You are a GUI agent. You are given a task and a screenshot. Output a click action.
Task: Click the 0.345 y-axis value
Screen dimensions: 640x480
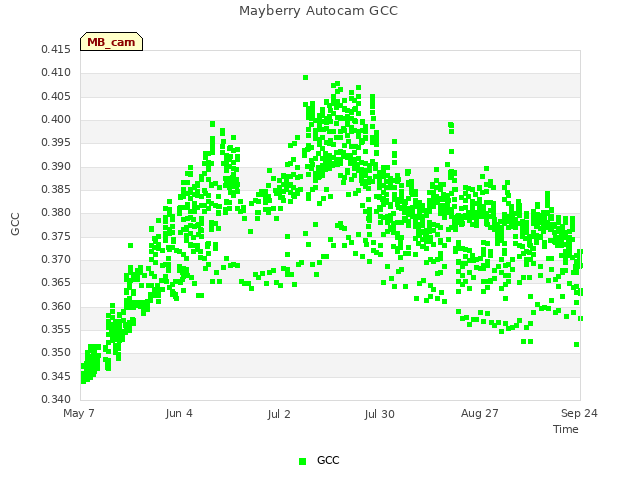[56, 376]
